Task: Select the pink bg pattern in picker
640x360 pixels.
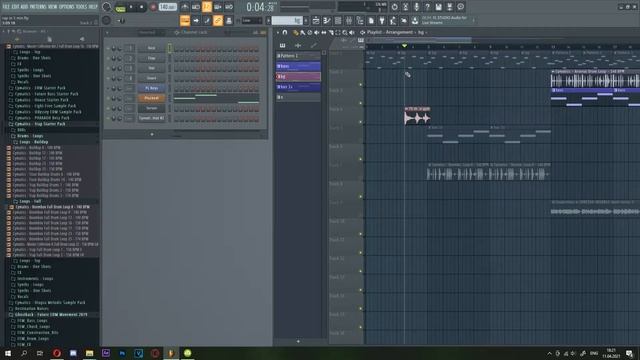Action: tap(298, 77)
